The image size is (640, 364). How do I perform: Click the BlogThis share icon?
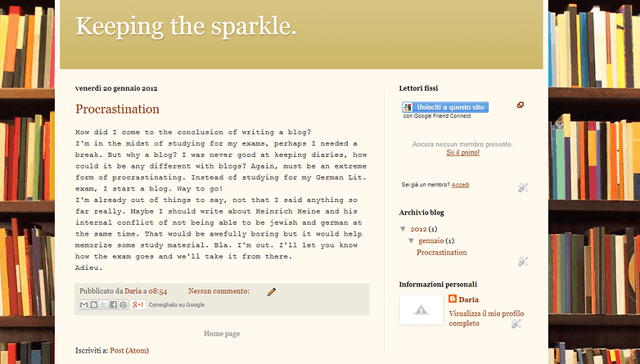(x=94, y=304)
